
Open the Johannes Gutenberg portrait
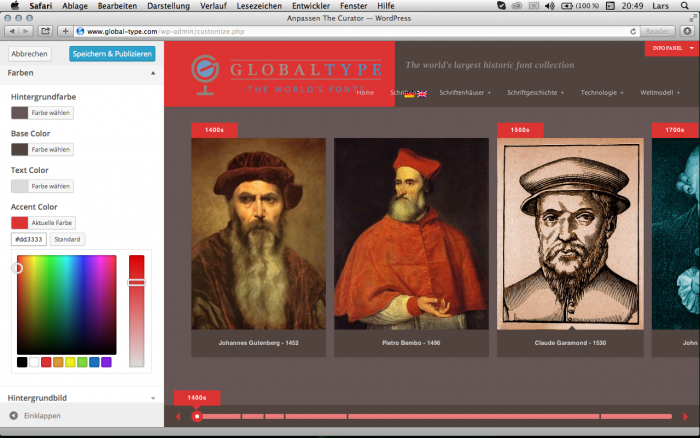coord(258,234)
